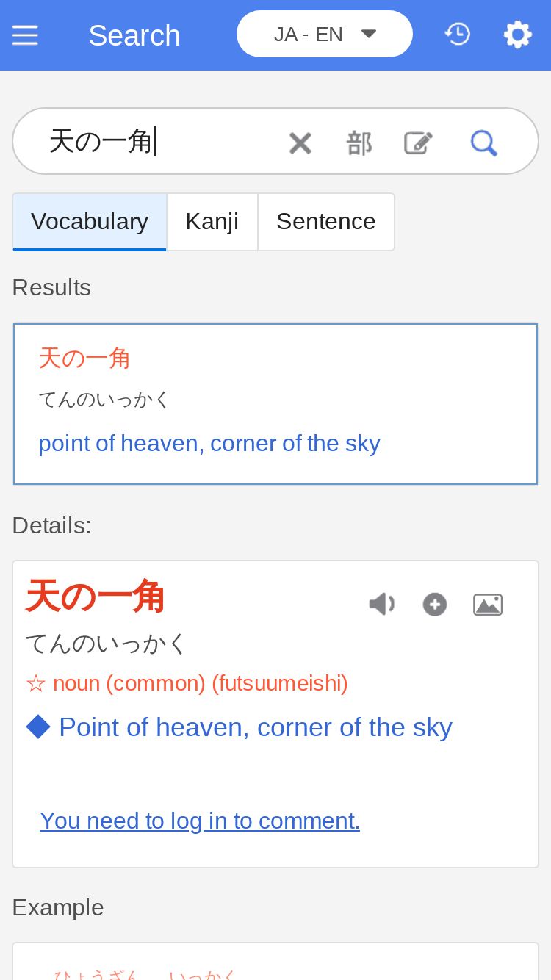Select the Vocabulary tab
The image size is (551, 980).
(x=90, y=222)
